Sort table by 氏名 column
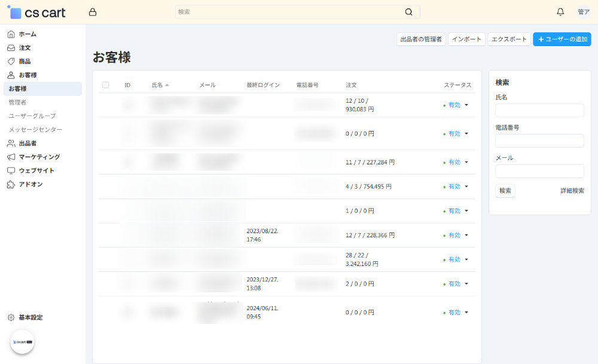The image size is (598, 364). pyautogui.click(x=157, y=85)
